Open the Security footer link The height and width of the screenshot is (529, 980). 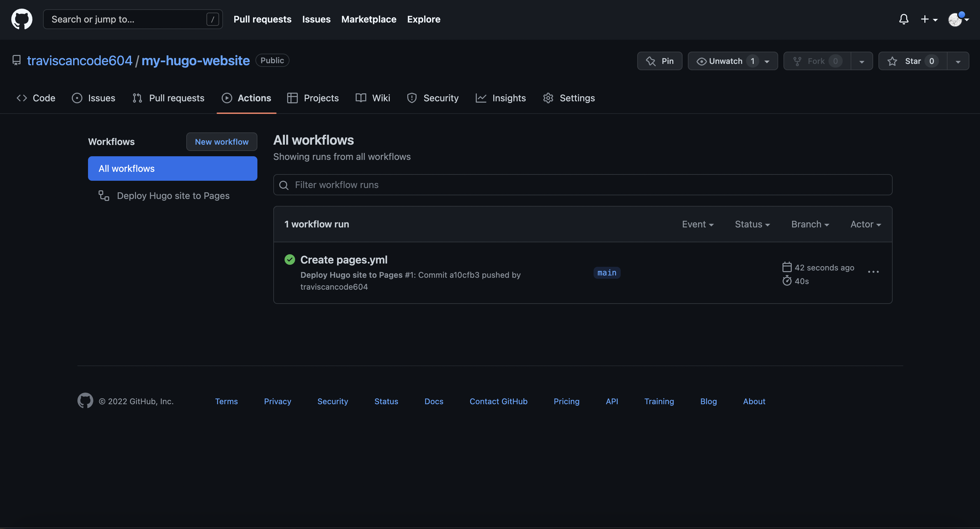(x=333, y=401)
